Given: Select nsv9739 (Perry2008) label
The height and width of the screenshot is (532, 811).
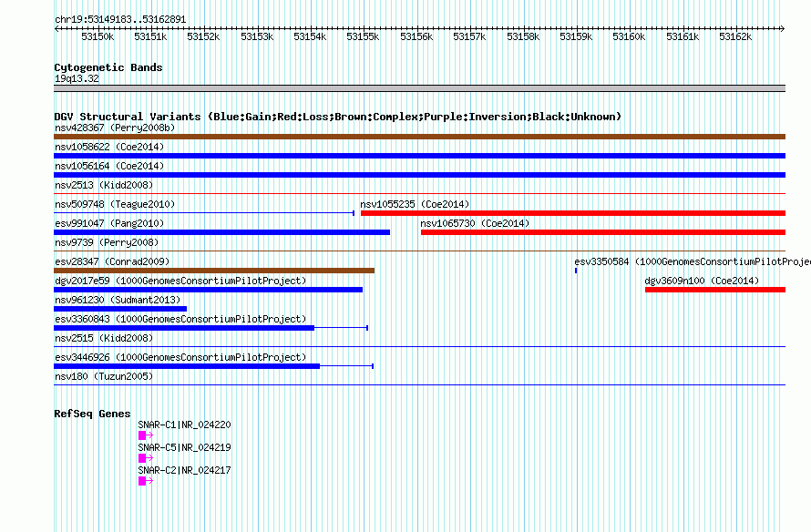Looking at the screenshot, I should 107,242.
